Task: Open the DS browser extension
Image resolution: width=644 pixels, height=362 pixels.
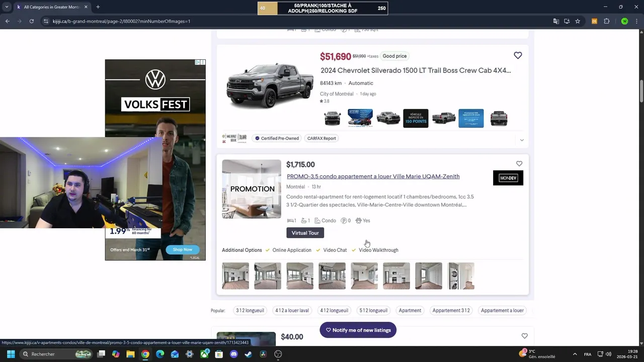Action: click(594, 21)
